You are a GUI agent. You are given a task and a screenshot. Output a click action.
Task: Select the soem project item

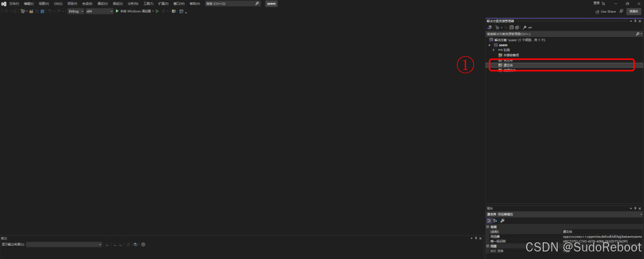(x=501, y=45)
